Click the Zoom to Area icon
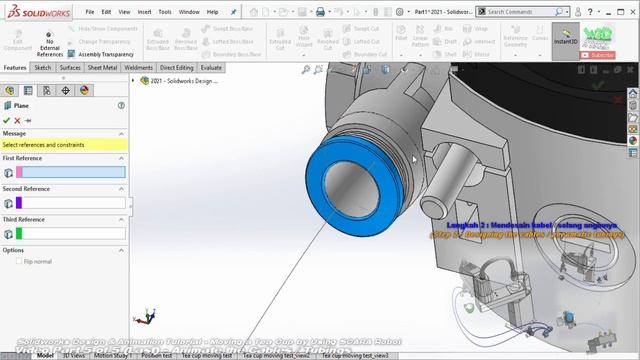The width and height of the screenshot is (640, 360). [318, 70]
